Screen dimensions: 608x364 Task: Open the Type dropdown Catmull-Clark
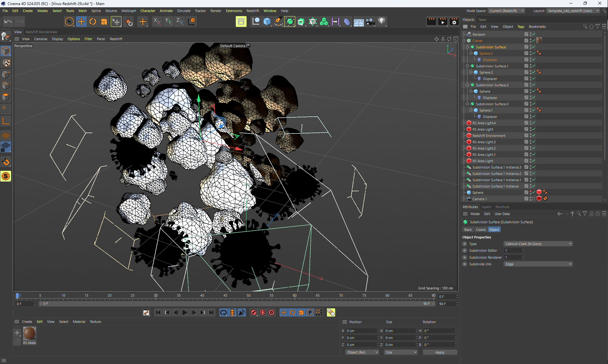(x=538, y=244)
